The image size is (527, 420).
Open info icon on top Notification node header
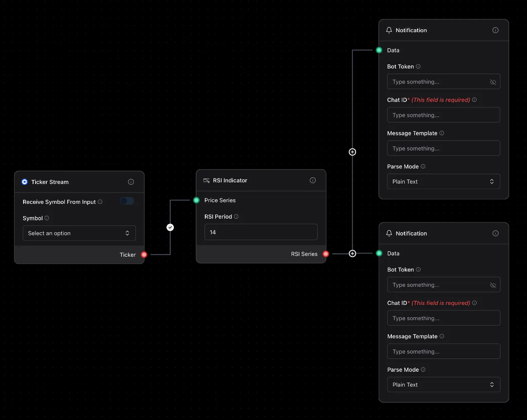[x=495, y=30]
